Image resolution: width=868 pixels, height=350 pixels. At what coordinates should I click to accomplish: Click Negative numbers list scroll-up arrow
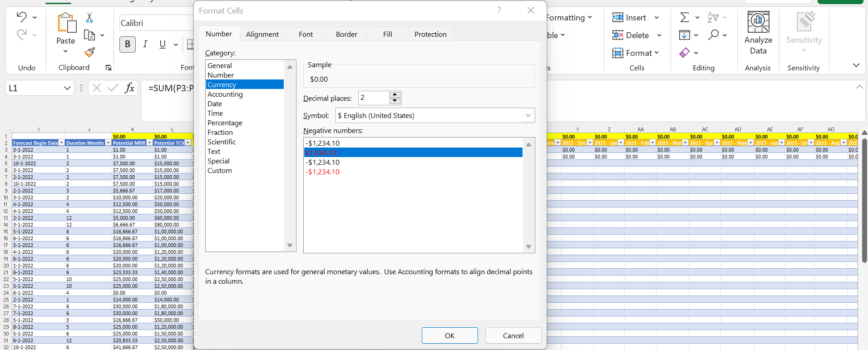coord(528,144)
